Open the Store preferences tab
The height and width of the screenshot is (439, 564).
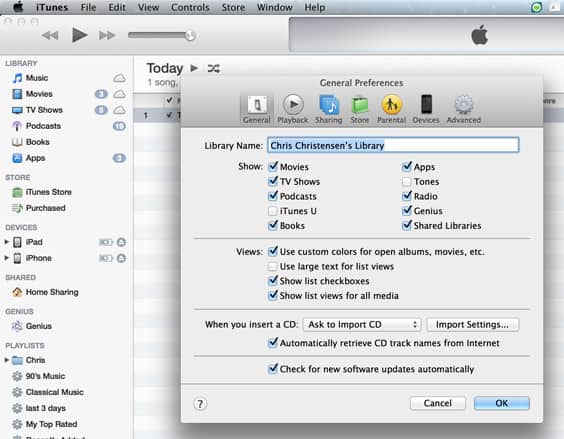[360, 109]
